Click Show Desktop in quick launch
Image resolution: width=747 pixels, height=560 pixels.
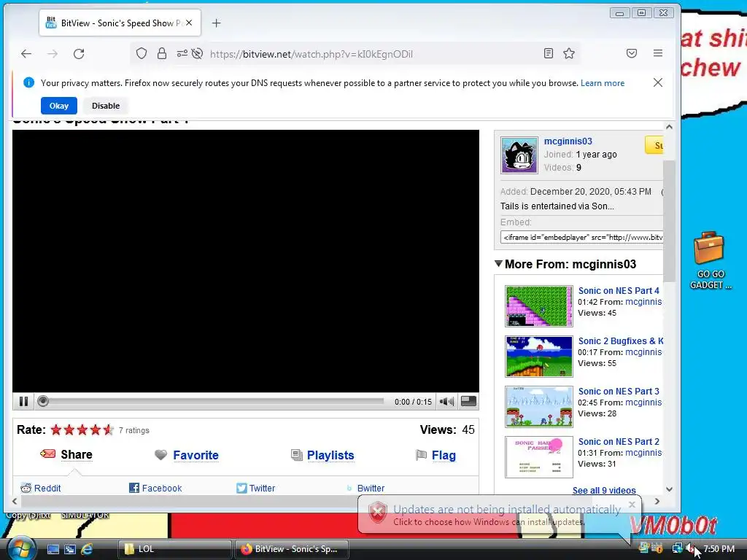click(53, 549)
